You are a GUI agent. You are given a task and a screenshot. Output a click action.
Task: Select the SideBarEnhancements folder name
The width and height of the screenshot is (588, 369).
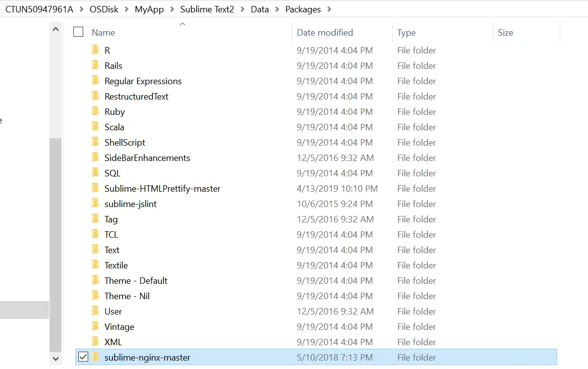pyautogui.click(x=147, y=158)
